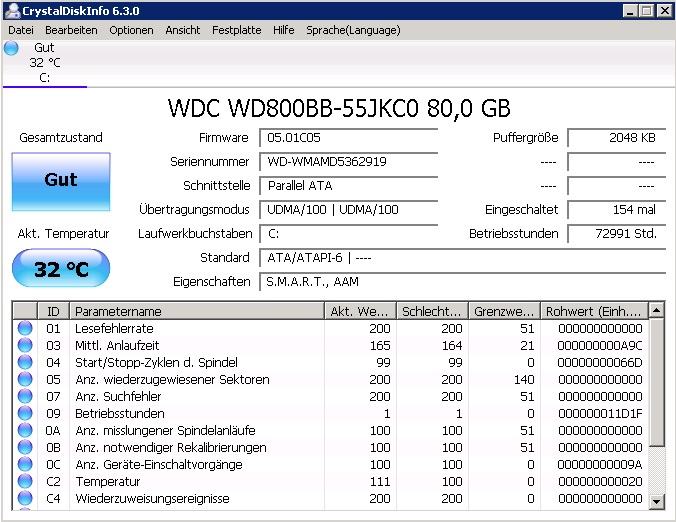Select the Mittl. Anlaufzeit parameter name
Screen dimensions: 676x522
117,345
